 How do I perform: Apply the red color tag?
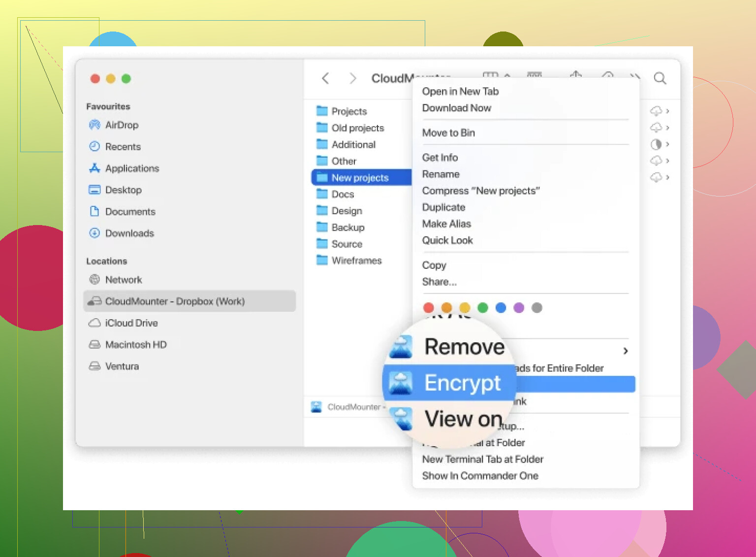click(429, 308)
